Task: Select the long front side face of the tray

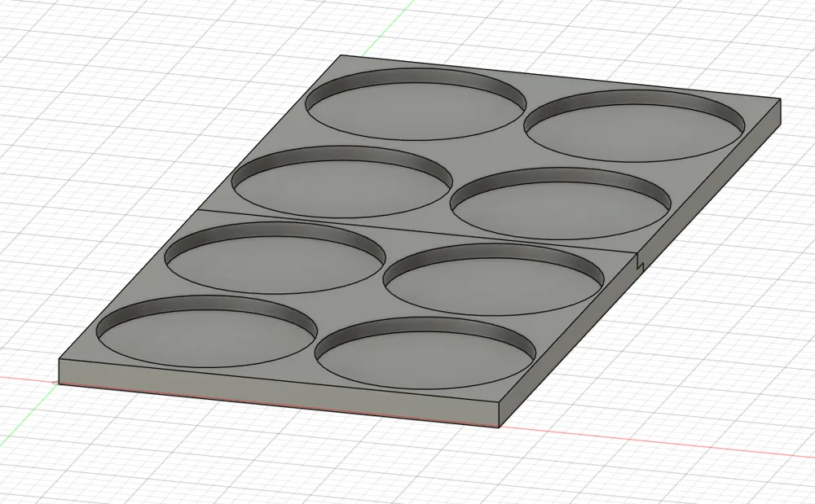Action: [279, 392]
